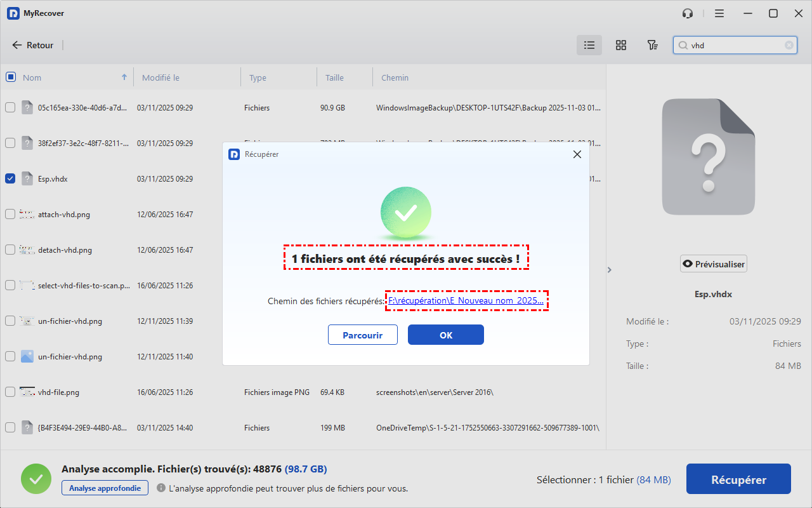
Task: Toggle the select-all checkbox in header
Action: pos(11,77)
